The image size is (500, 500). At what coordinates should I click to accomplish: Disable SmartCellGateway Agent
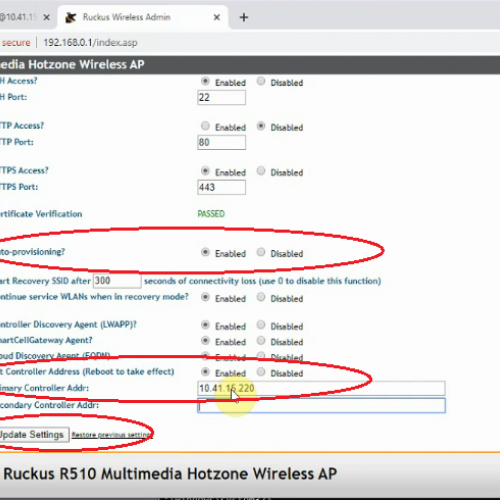(261, 340)
